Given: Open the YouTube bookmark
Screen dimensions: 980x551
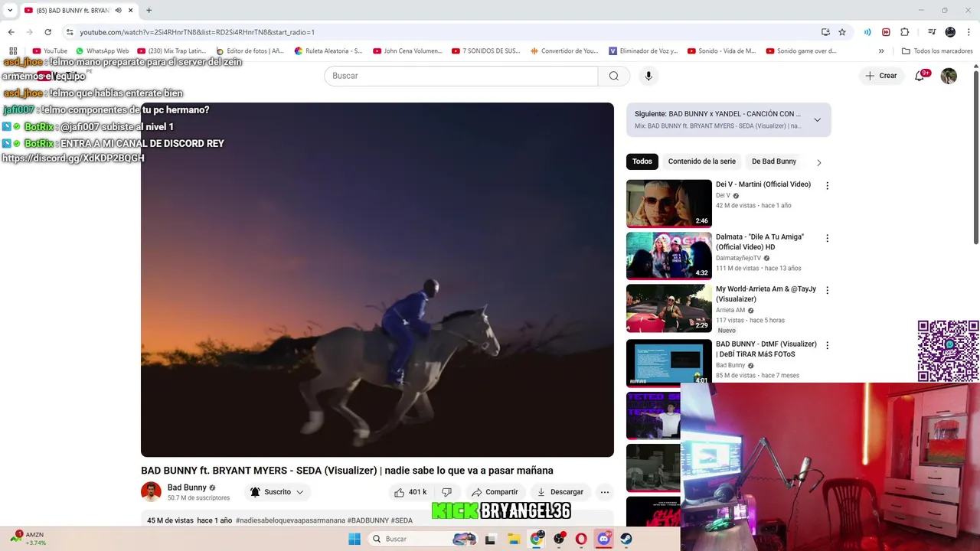Looking at the screenshot, I should (x=50, y=51).
